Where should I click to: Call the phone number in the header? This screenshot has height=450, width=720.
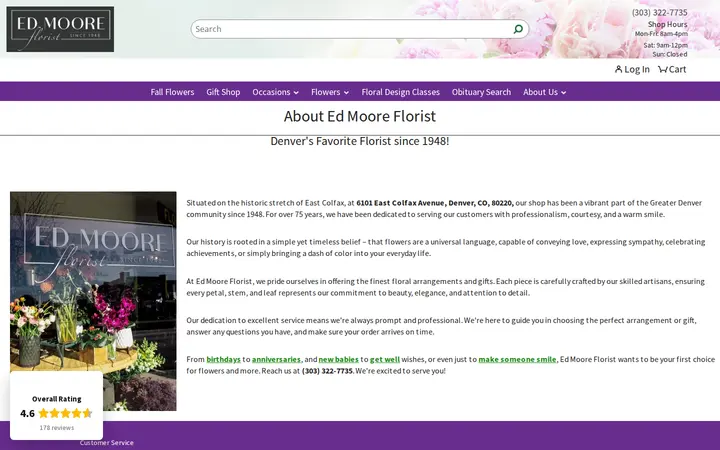point(659,12)
